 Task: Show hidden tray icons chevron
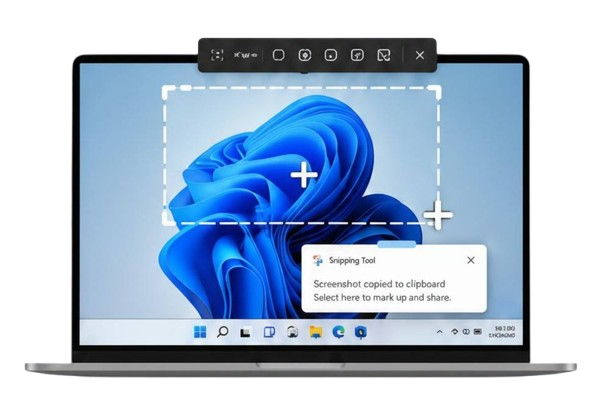439,332
